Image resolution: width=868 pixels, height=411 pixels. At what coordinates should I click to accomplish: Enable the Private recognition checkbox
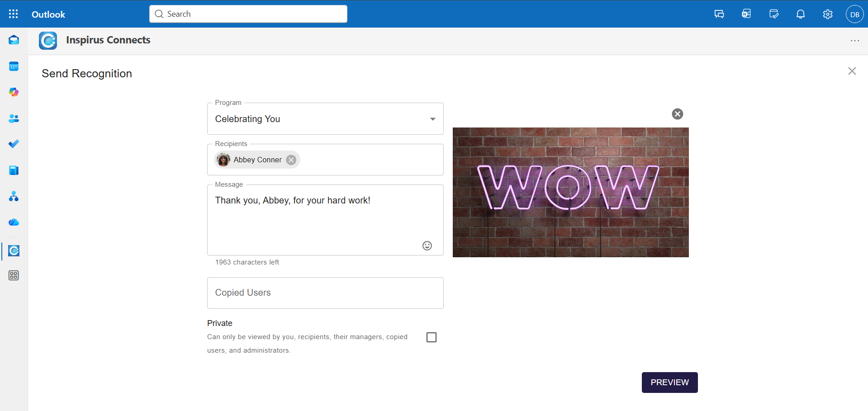click(x=432, y=337)
